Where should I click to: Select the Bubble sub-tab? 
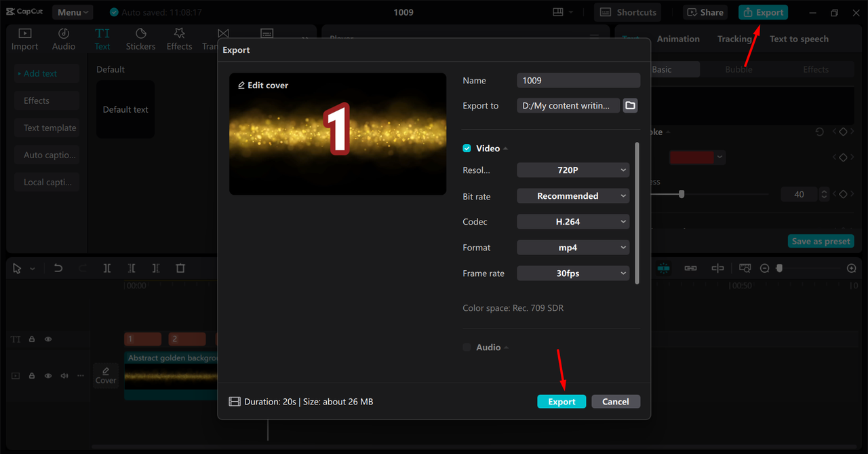tap(738, 69)
